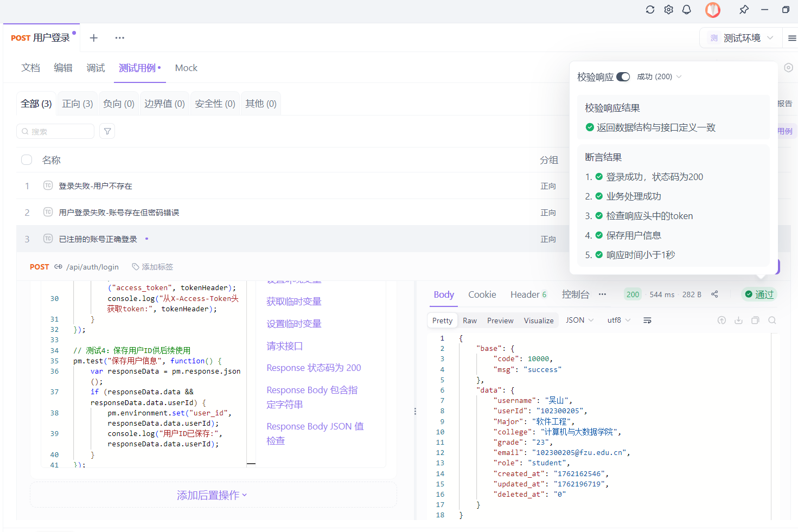Click Response Body 包含指定字符串 snippet
The image size is (798, 532).
[x=312, y=397]
